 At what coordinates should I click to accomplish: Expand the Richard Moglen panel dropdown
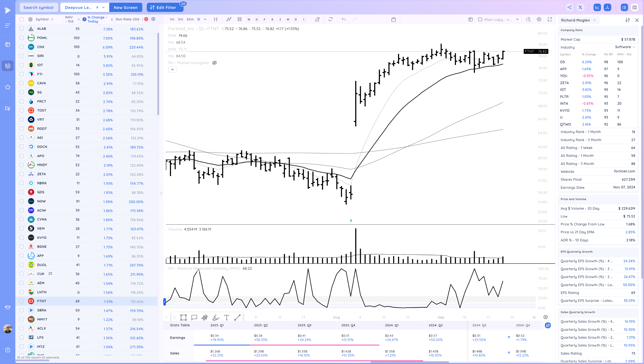tap(595, 20)
